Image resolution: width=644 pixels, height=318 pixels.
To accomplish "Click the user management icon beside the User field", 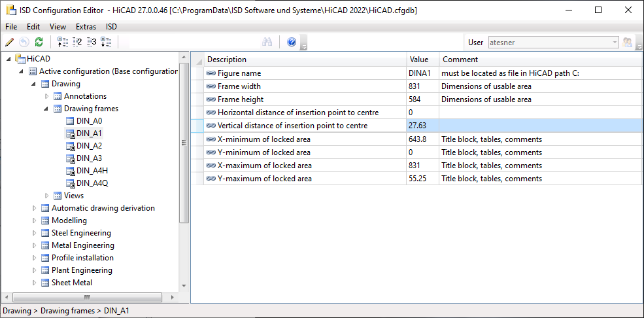I will tap(627, 42).
